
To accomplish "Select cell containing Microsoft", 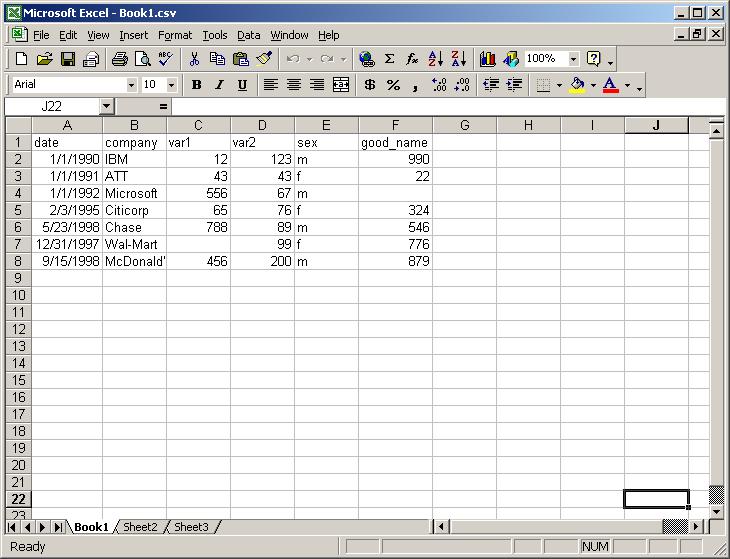I will (134, 193).
